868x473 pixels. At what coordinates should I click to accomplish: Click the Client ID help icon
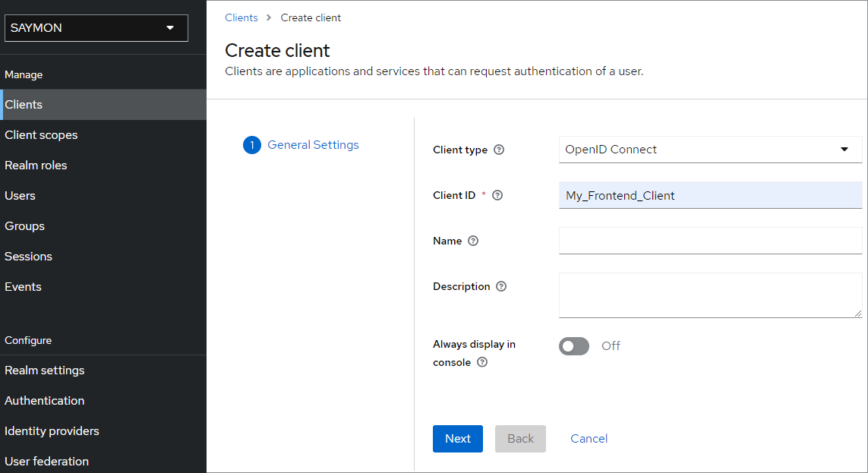(497, 195)
